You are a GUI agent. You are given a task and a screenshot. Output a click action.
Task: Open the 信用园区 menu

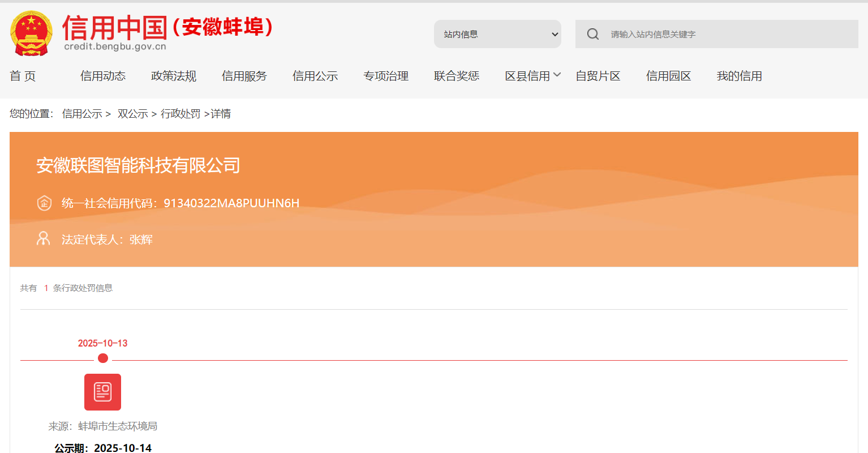coord(669,76)
